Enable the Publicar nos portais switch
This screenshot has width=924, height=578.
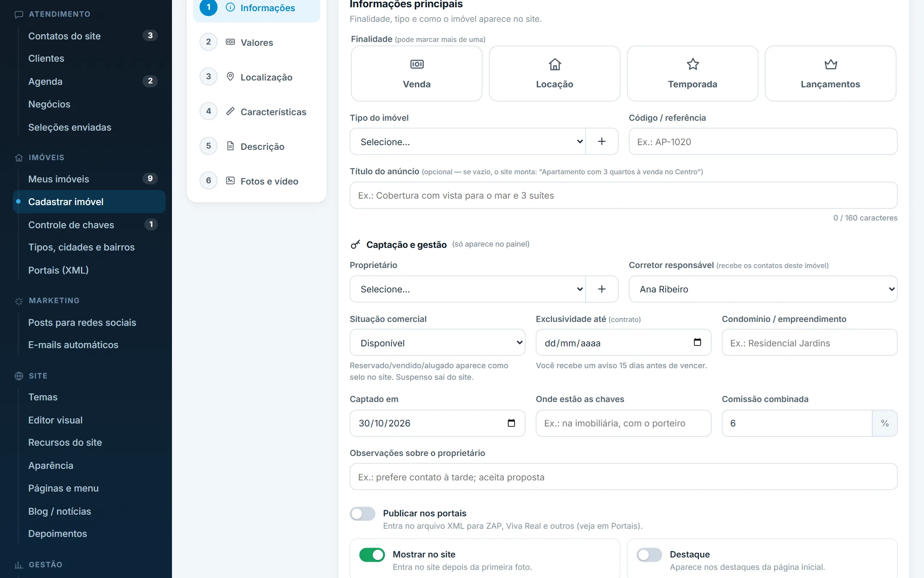click(363, 513)
